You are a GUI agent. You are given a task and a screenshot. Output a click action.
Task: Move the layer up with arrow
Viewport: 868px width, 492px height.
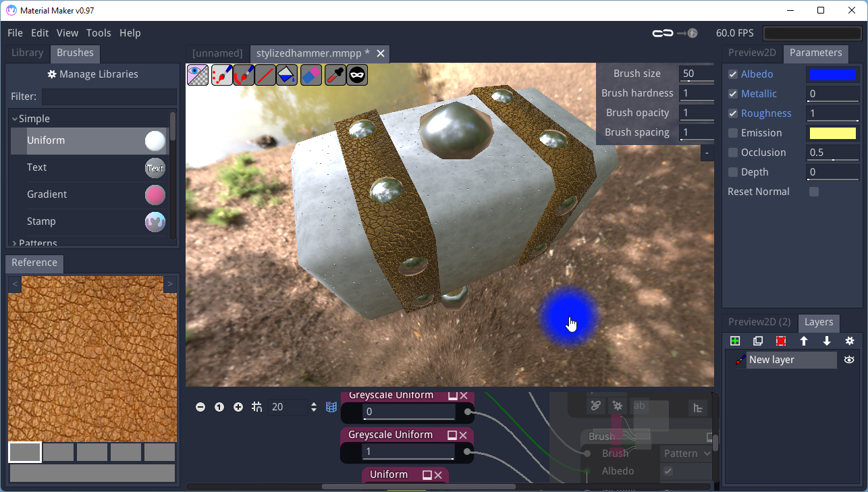[x=804, y=341]
